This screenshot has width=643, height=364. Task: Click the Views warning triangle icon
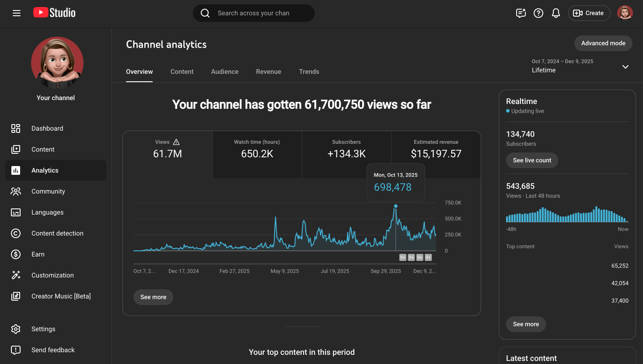click(x=176, y=142)
